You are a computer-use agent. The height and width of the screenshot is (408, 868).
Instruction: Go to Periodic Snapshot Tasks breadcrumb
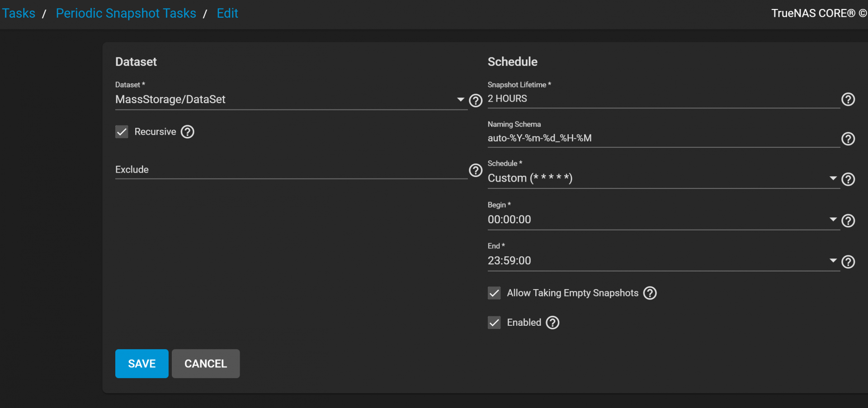[x=126, y=13]
